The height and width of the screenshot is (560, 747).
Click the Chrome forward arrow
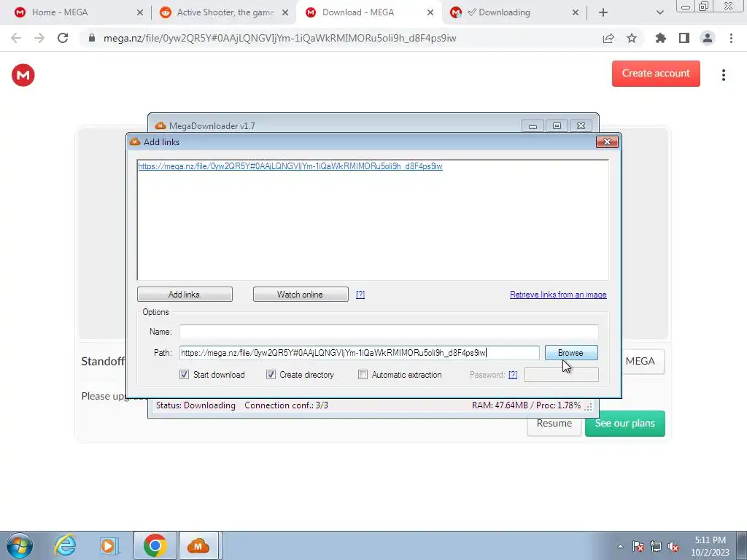[39, 38]
